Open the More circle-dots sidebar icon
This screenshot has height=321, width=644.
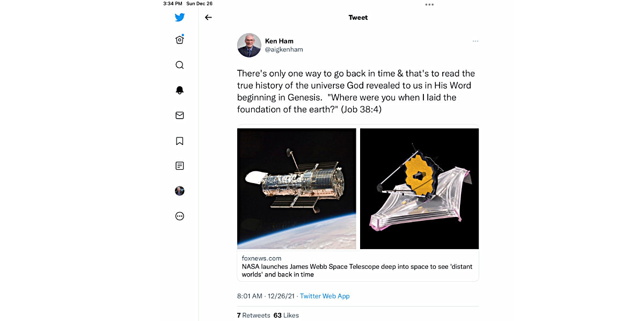[x=180, y=216]
